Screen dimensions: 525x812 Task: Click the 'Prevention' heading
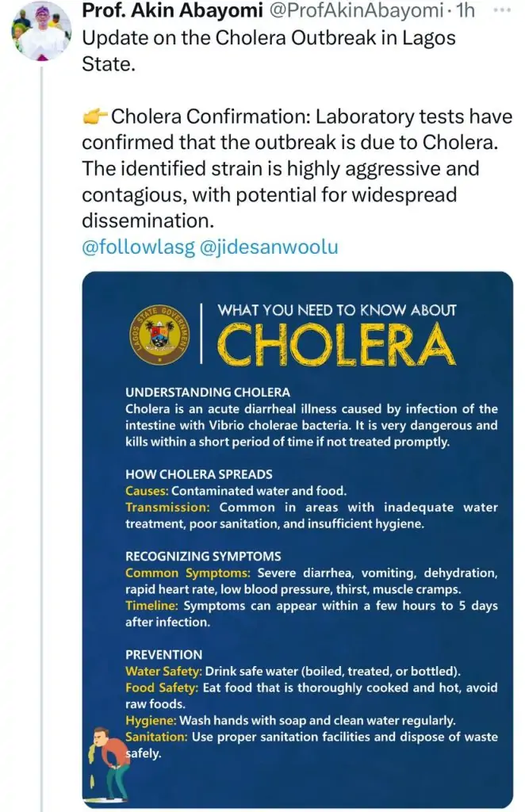tap(164, 654)
